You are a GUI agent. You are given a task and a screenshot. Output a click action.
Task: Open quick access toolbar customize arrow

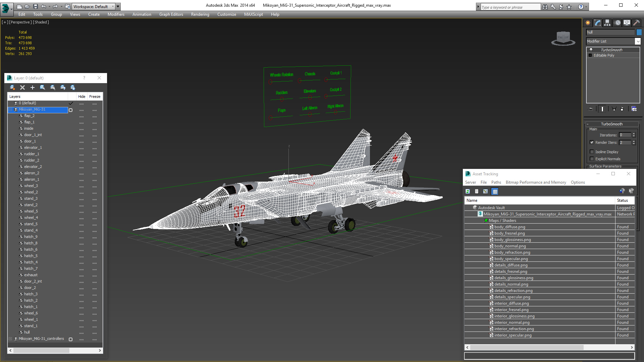pos(118,6)
